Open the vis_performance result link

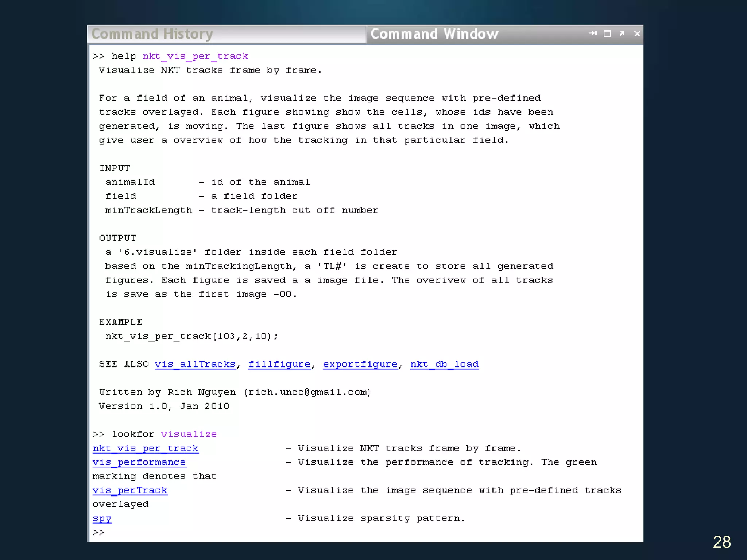139,462
